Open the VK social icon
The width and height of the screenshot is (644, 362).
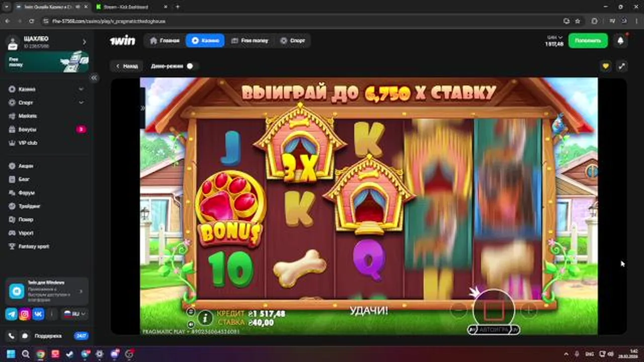[38, 314]
